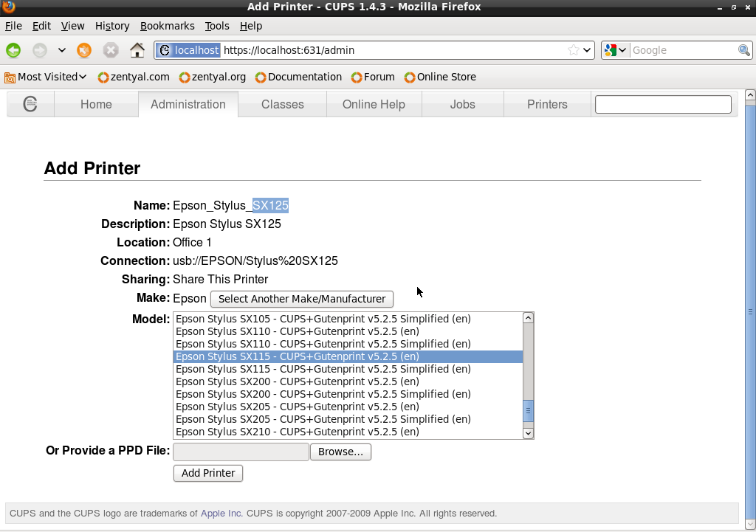The width and height of the screenshot is (756, 532).
Task: Click the search magnifier icon
Action: pyautogui.click(x=744, y=50)
